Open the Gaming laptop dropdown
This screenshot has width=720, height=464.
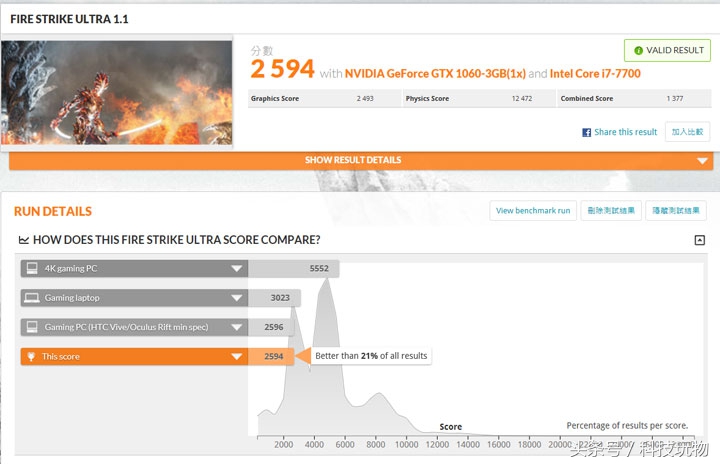237,298
